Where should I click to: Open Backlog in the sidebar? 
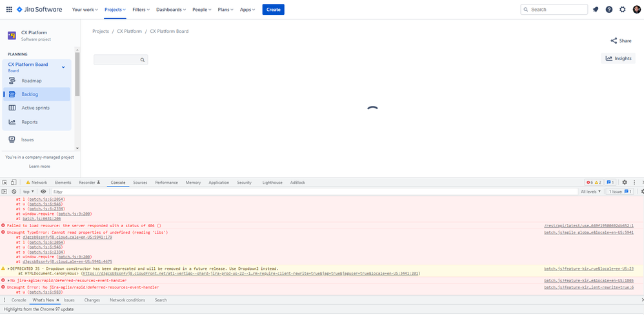(37, 94)
